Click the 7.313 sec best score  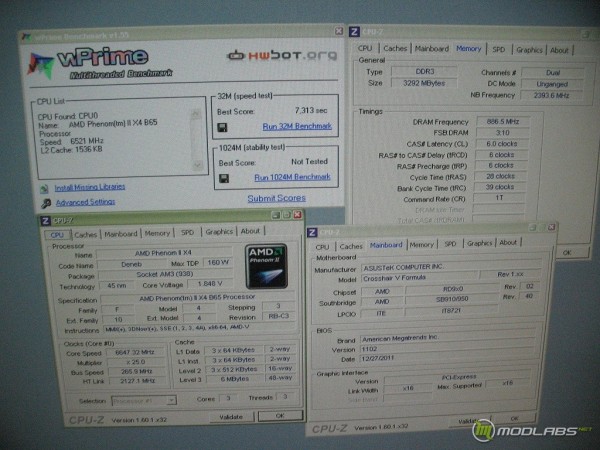tap(311, 110)
